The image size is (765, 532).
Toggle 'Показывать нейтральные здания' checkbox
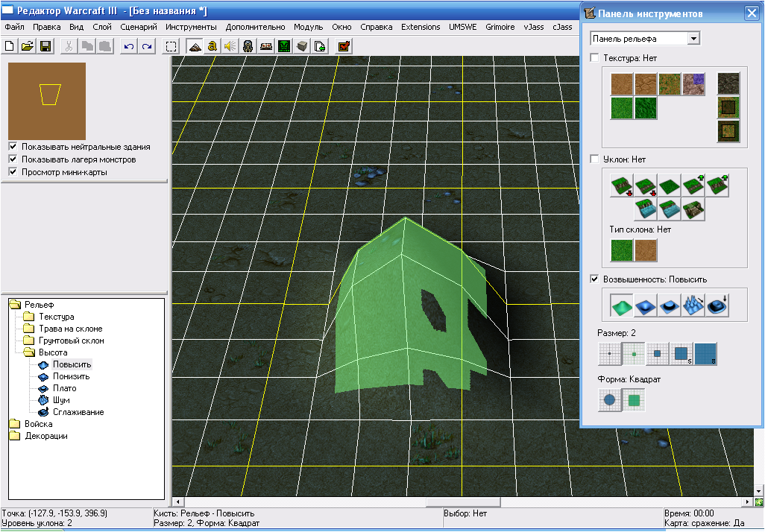13,146
